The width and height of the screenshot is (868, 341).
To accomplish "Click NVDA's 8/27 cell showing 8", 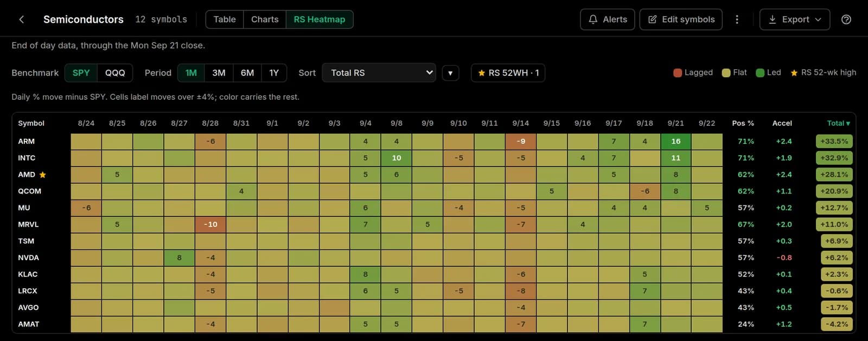I will (179, 258).
